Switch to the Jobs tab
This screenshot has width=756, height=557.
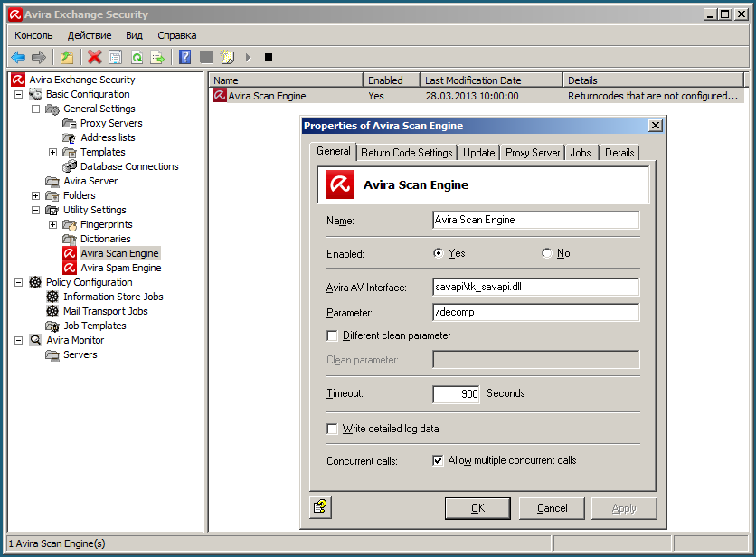pos(581,153)
